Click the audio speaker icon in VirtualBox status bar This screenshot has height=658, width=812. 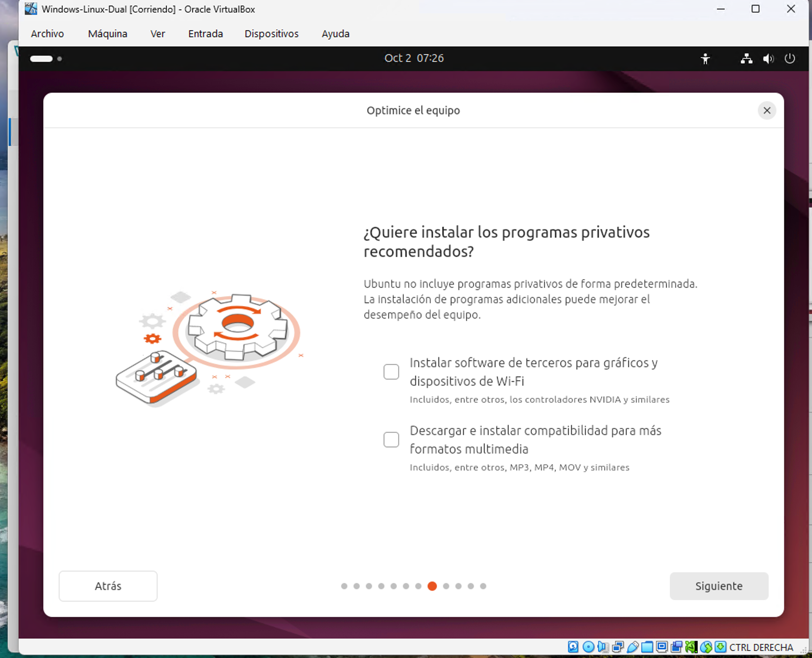pos(603,647)
